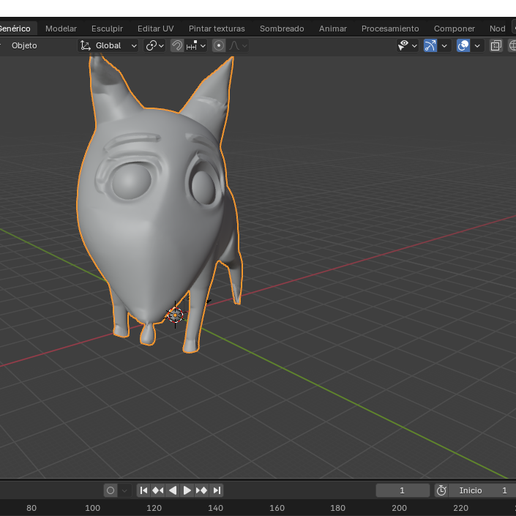
Task: Toggle proportional editing
Action: (219, 45)
